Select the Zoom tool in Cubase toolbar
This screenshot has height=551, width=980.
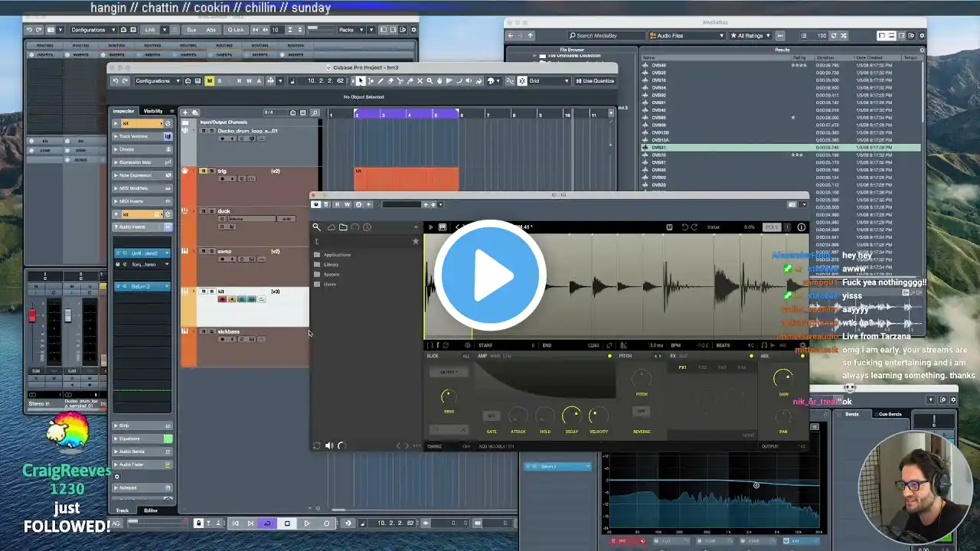tap(429, 81)
